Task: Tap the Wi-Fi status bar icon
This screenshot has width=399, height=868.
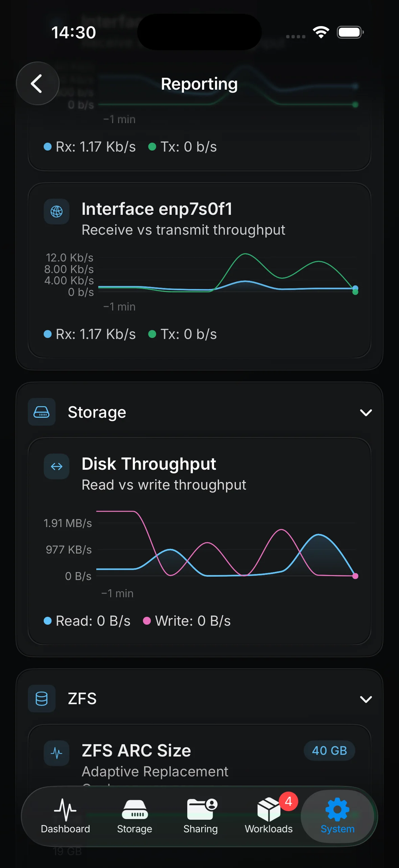Action: point(321,32)
